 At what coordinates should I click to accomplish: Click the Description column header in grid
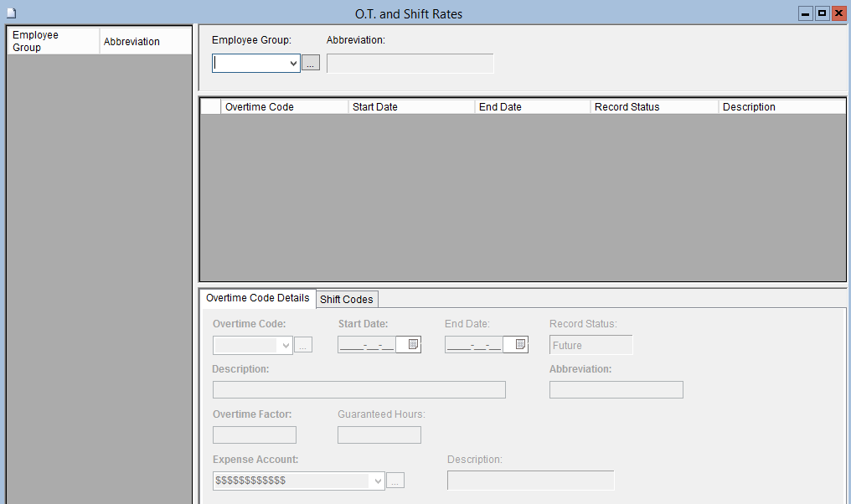(781, 107)
